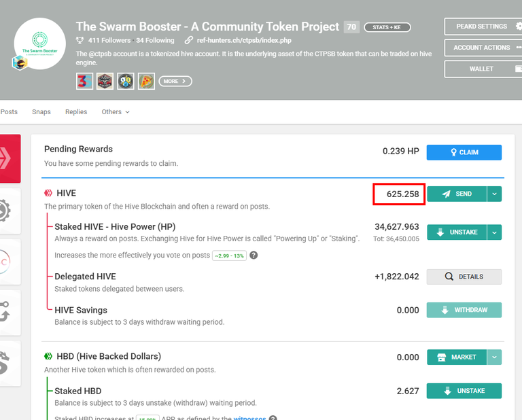Open the second red-black badge icon

click(x=105, y=81)
